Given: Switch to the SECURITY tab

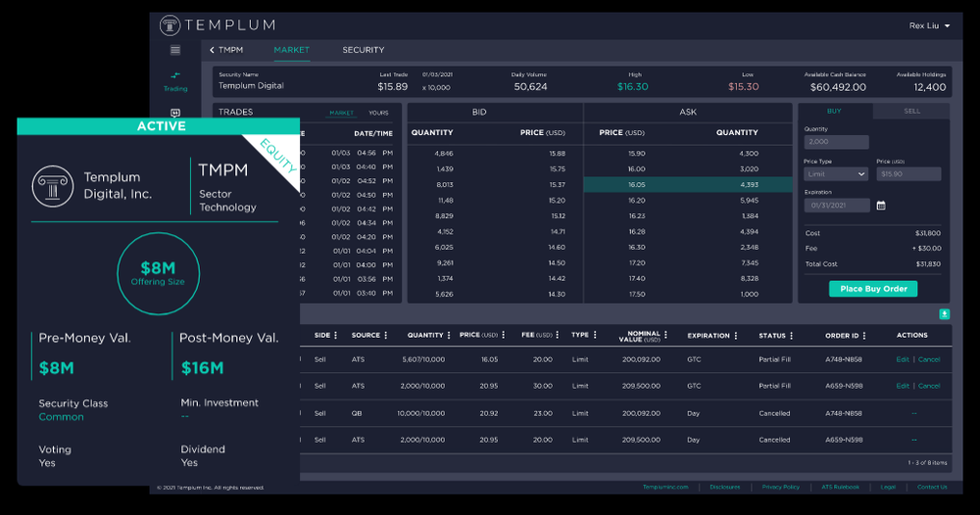Looking at the screenshot, I should pos(364,50).
